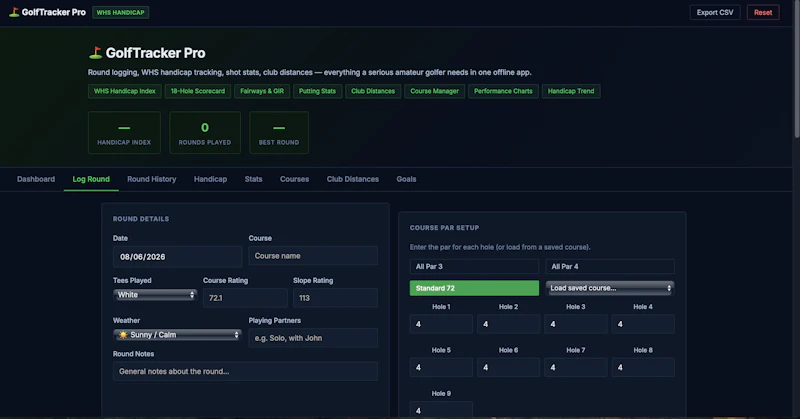Click the golf flag logo in top bar
800x419 pixels.
(x=14, y=12)
